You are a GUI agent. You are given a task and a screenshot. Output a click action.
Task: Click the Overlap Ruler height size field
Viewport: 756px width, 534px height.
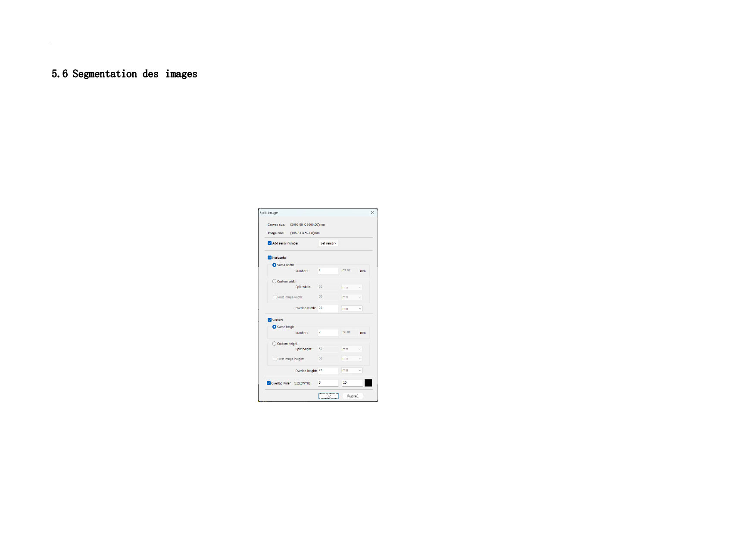pyautogui.click(x=352, y=383)
